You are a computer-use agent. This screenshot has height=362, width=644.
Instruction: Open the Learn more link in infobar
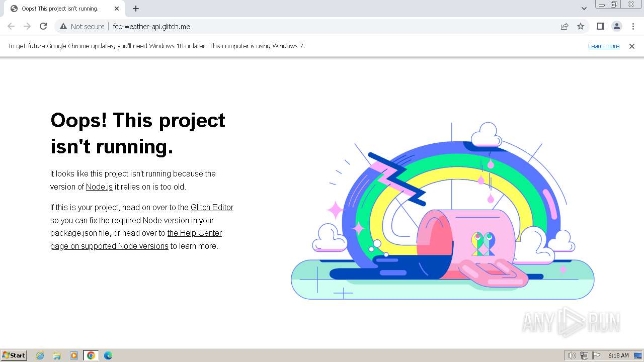tap(604, 46)
